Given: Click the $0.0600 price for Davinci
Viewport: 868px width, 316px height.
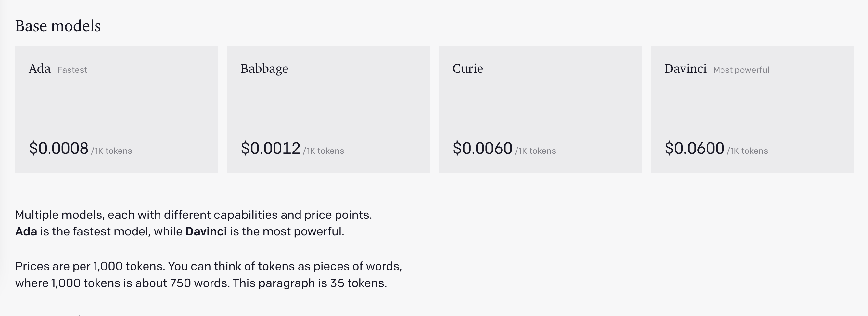Looking at the screenshot, I should [694, 148].
